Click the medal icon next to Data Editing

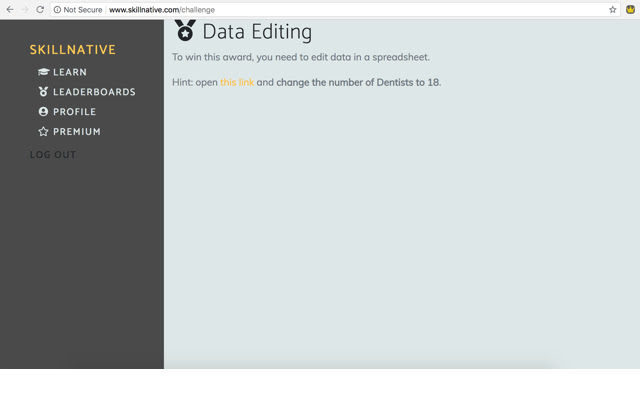click(x=185, y=30)
